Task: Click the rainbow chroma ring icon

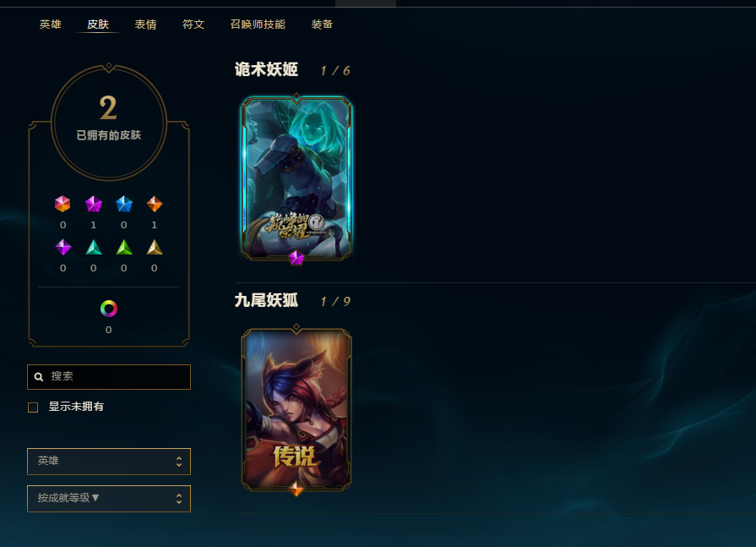Action: click(108, 309)
